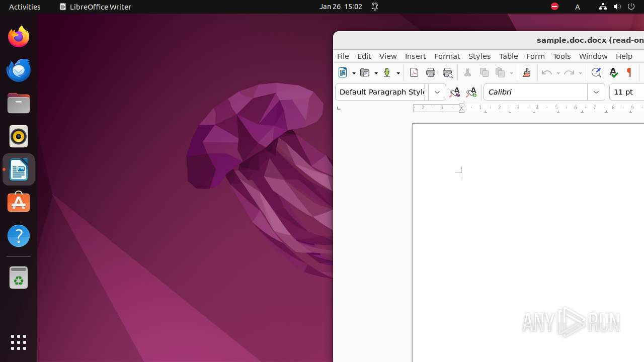Open the Insert menu

click(x=416, y=56)
